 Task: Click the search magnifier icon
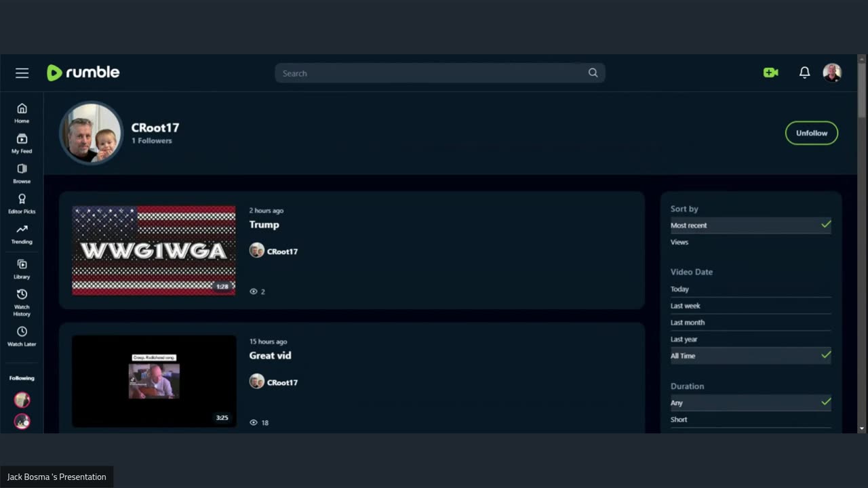(593, 73)
